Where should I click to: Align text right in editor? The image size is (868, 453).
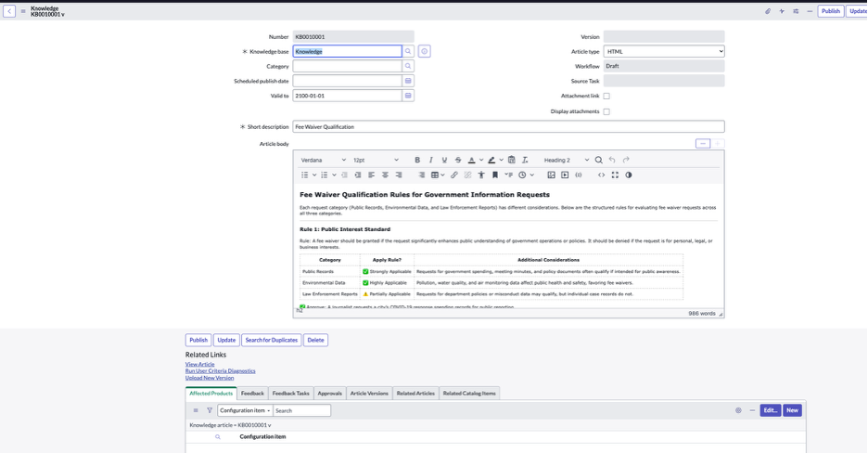click(x=399, y=175)
